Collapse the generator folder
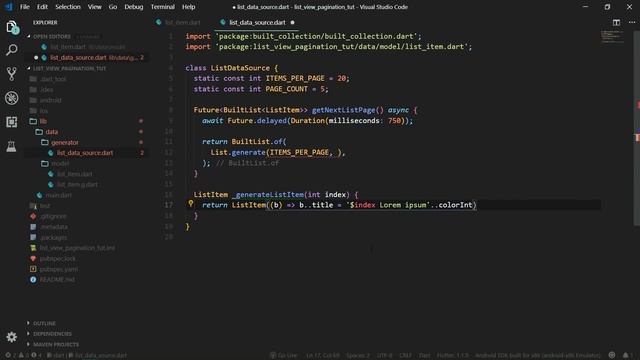640x360 pixels. click(x=64, y=142)
